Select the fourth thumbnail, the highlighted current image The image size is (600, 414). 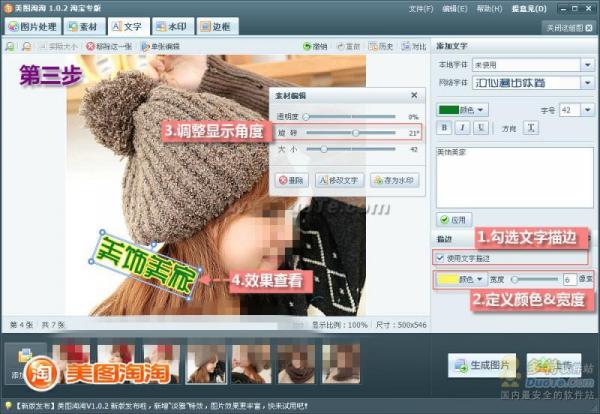(206, 363)
